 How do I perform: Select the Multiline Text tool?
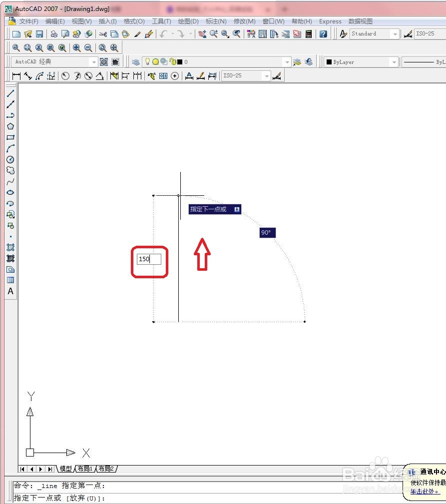coord(10,291)
